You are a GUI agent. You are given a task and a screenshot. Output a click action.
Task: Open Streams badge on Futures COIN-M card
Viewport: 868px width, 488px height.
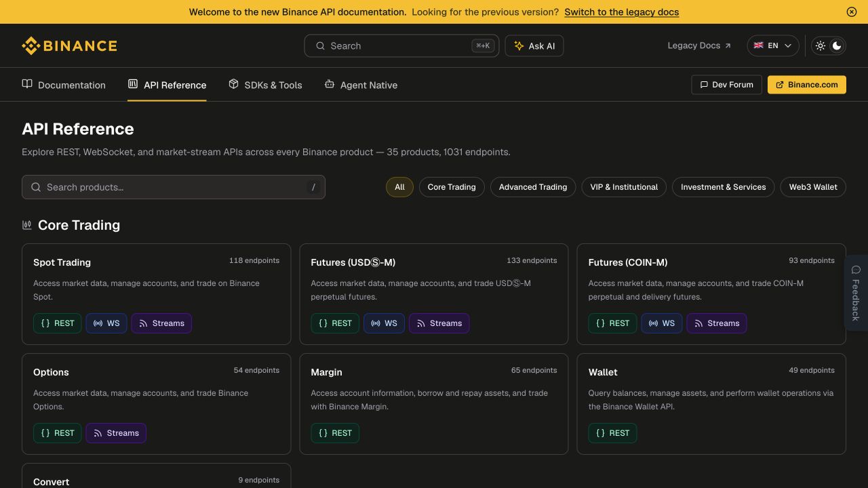point(717,323)
